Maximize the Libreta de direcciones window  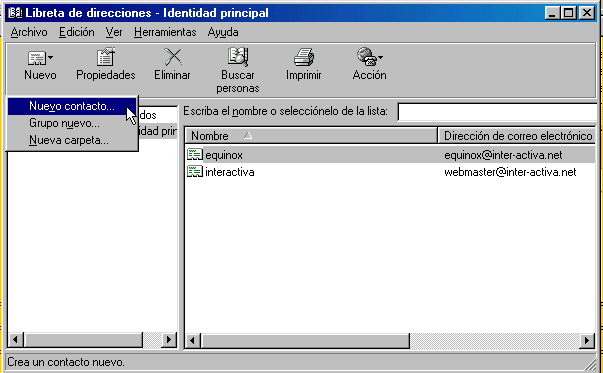click(x=568, y=13)
